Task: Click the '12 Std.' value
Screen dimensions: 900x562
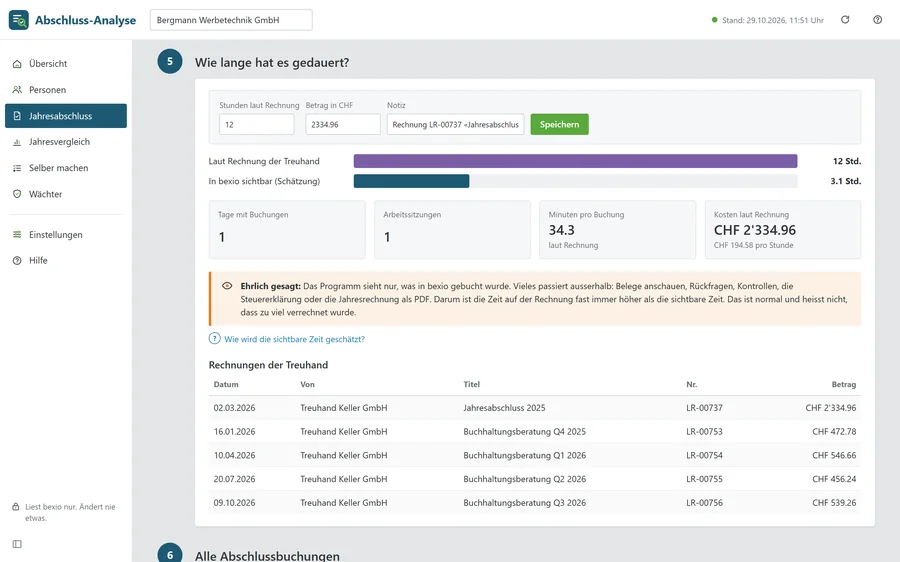Action: [x=847, y=161]
